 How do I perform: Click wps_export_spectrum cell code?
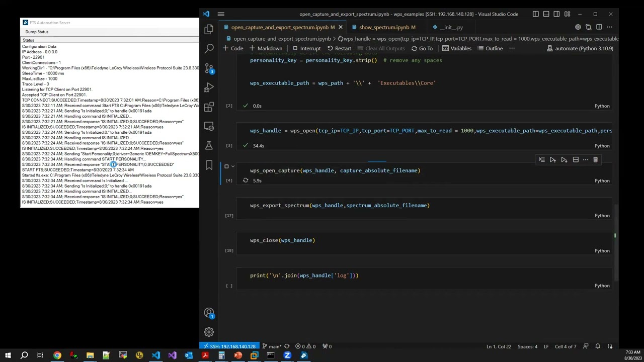coord(340,205)
